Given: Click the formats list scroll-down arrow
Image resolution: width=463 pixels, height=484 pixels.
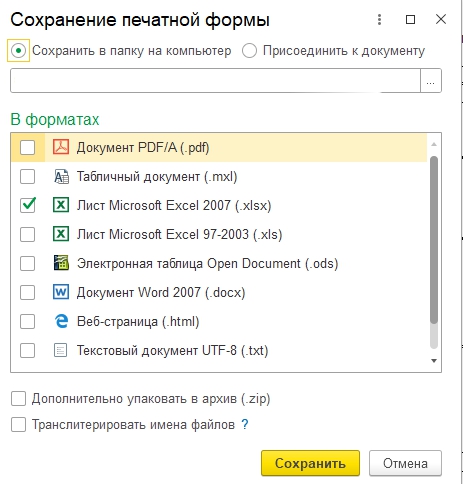Looking at the screenshot, I should coord(434,361).
